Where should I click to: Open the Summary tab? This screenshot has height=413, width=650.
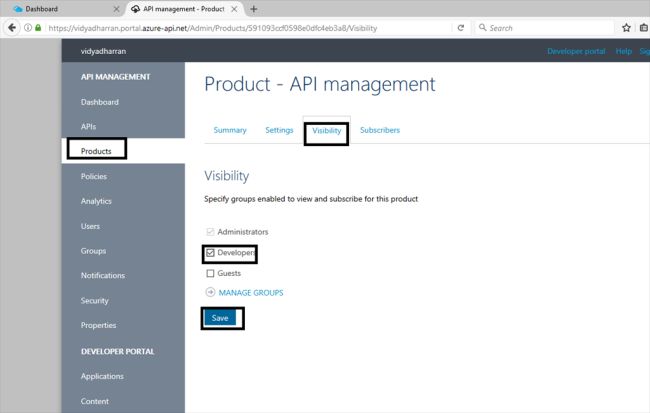[230, 130]
